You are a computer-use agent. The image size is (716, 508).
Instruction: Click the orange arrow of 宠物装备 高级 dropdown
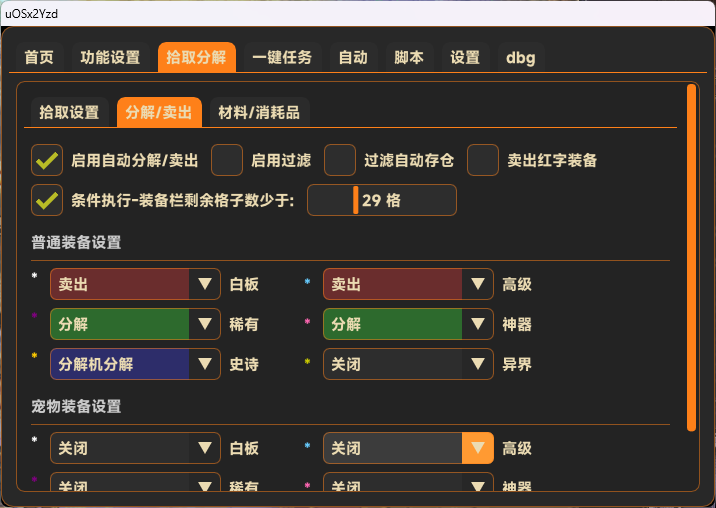pyautogui.click(x=478, y=449)
